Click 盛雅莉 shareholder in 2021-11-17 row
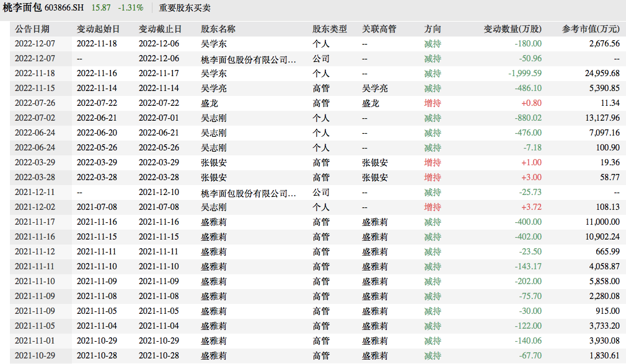Image resolution: width=626 pixels, height=364 pixels. coord(214,222)
